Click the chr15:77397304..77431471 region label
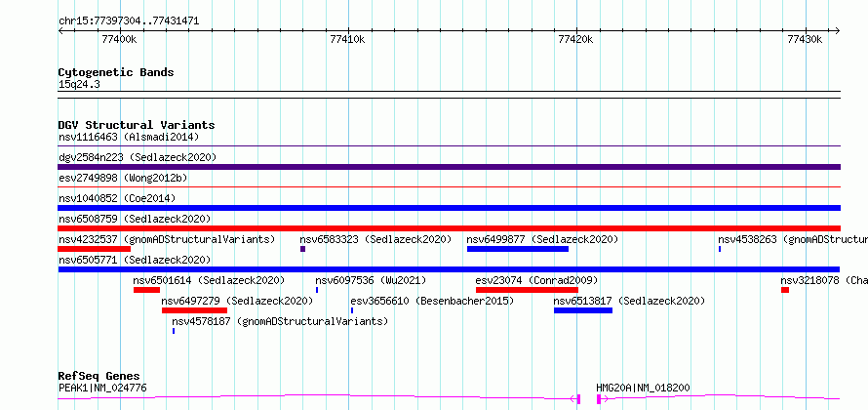 (x=129, y=21)
